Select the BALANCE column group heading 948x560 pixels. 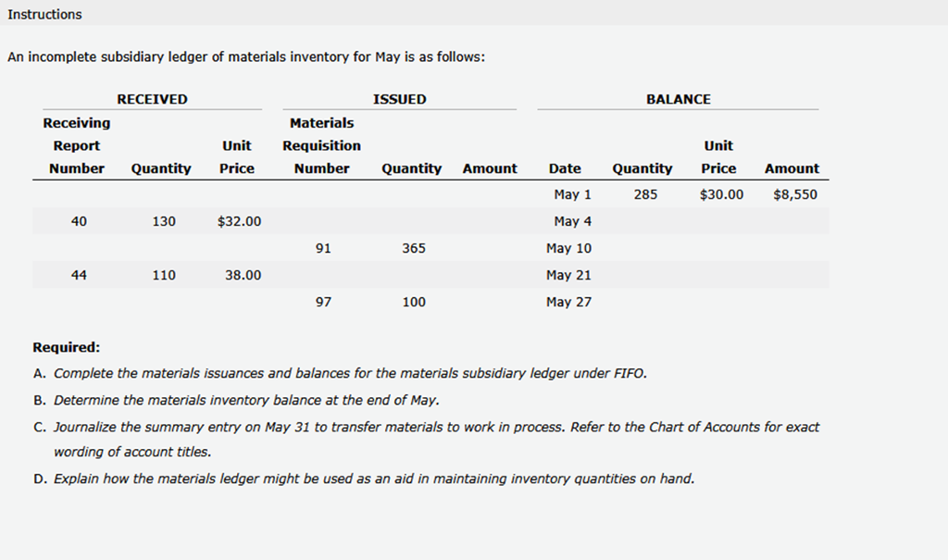point(678,99)
